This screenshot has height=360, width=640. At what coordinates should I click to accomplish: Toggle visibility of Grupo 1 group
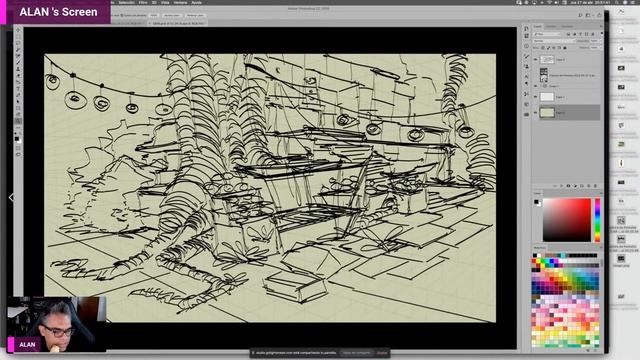pos(536,86)
